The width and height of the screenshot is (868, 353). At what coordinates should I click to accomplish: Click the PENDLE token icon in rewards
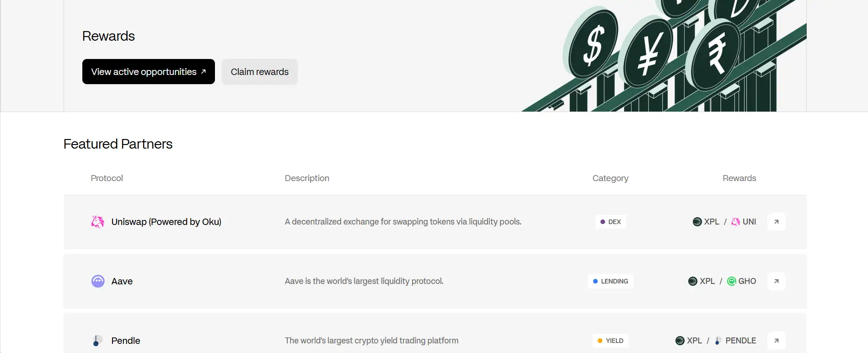coord(718,341)
